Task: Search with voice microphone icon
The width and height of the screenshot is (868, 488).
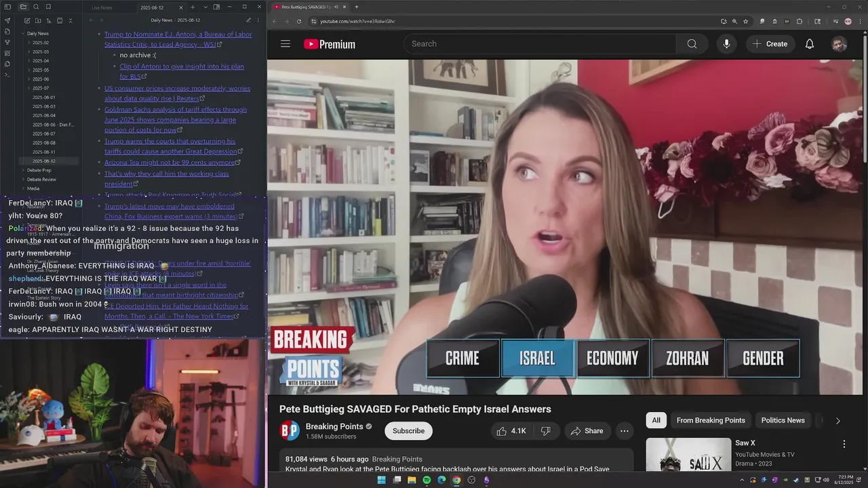Action: click(x=726, y=44)
